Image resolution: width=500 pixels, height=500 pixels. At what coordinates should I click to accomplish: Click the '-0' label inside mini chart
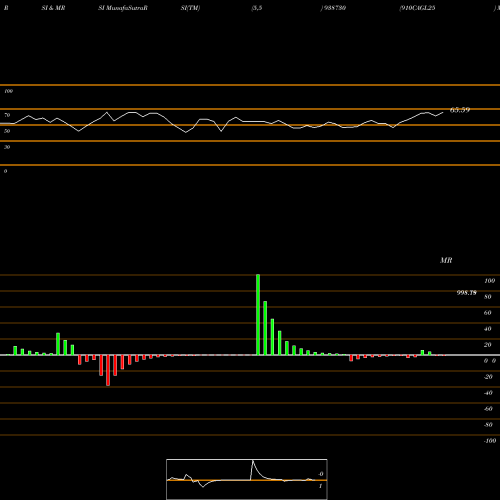(320, 474)
